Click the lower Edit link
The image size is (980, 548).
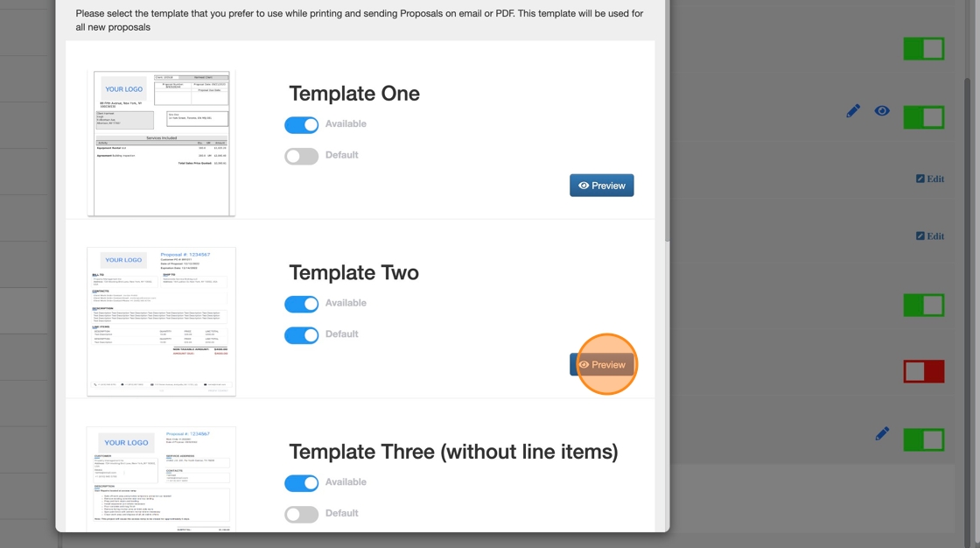pyautogui.click(x=929, y=235)
